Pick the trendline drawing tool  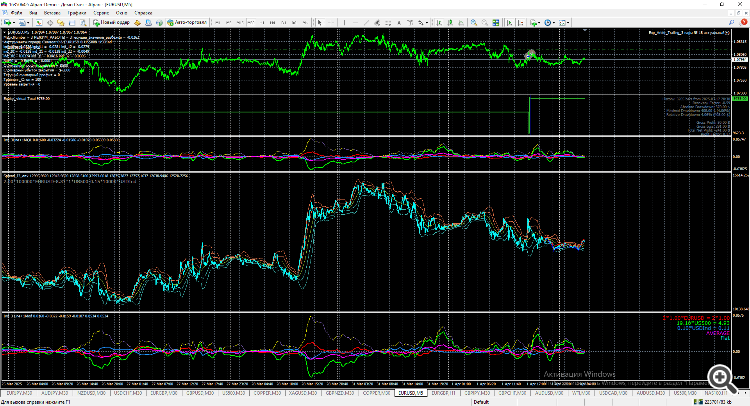[366, 22]
